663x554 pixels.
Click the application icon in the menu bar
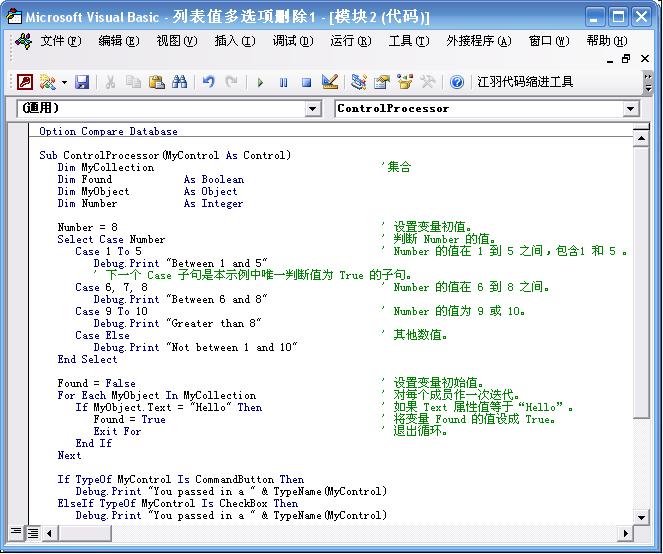pyautogui.click(x=23, y=41)
